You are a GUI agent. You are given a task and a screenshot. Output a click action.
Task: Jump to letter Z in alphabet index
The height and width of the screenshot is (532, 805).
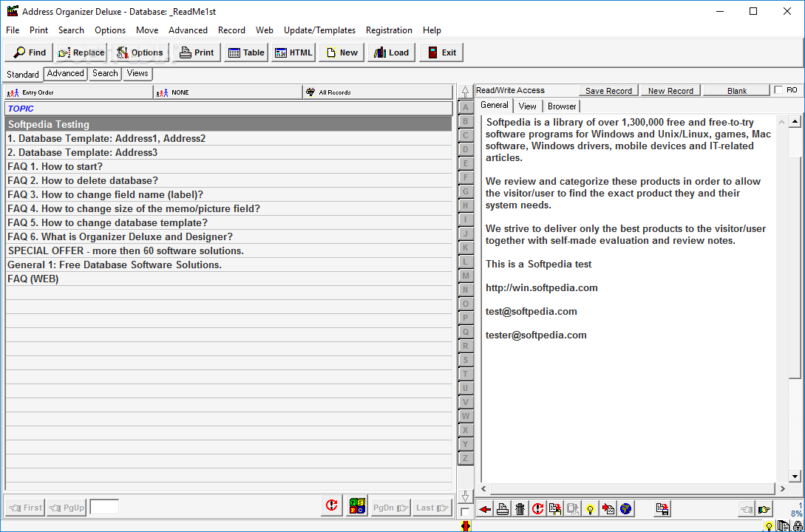(465, 458)
